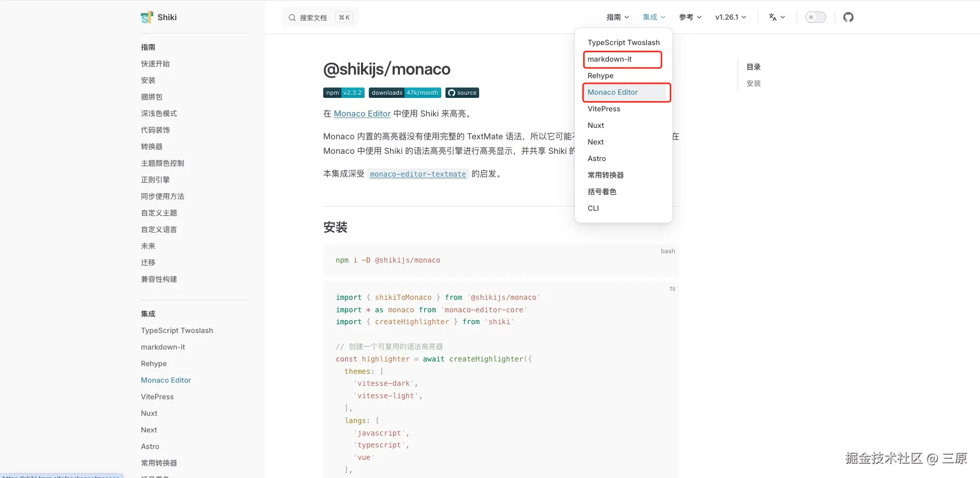980x478 pixels.
Task: Click the npm v2.3.2 badge
Action: point(344,93)
